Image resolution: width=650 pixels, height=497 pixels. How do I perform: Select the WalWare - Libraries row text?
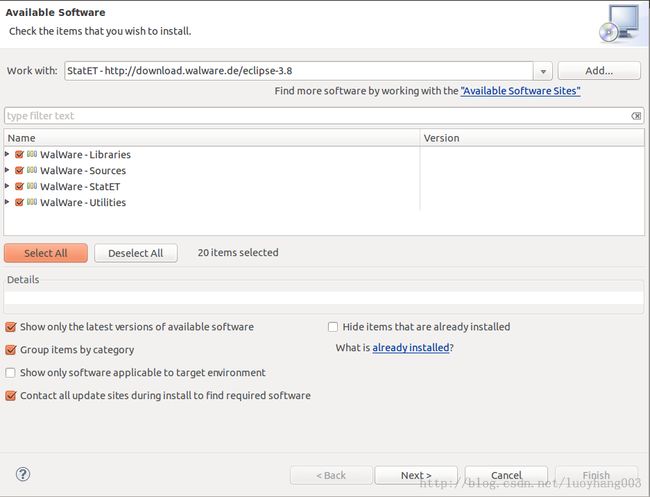(85, 154)
